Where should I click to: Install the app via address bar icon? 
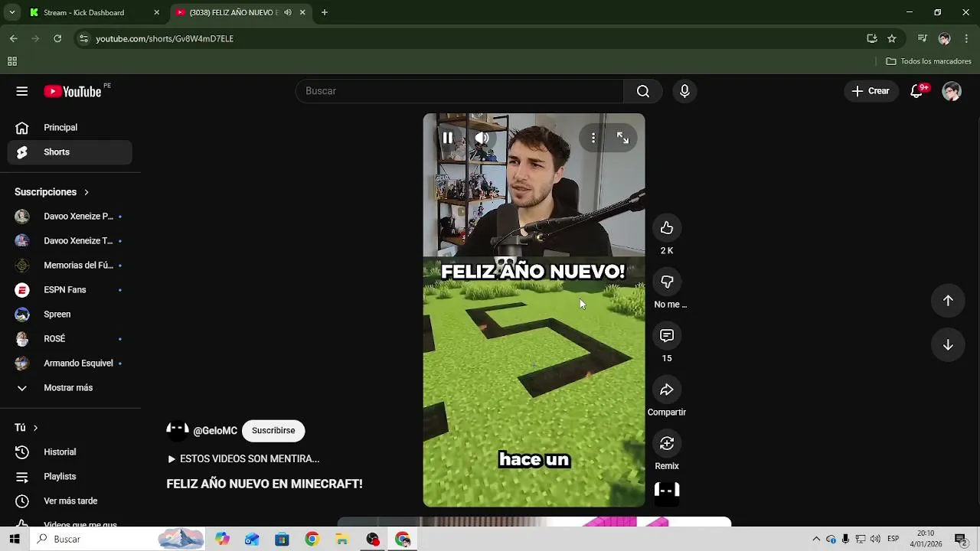coord(872,38)
